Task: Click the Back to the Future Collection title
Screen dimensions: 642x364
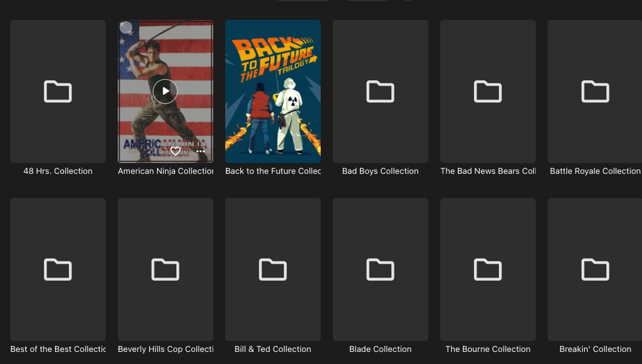Action: coord(273,171)
